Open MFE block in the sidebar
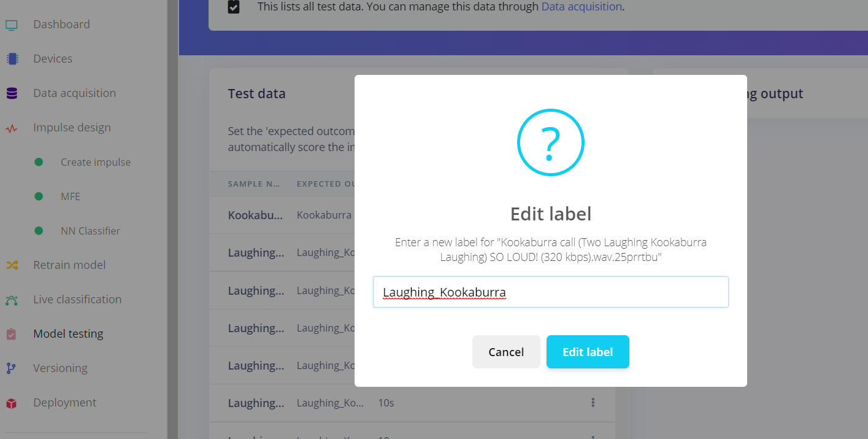The width and height of the screenshot is (868, 439). [x=71, y=196]
